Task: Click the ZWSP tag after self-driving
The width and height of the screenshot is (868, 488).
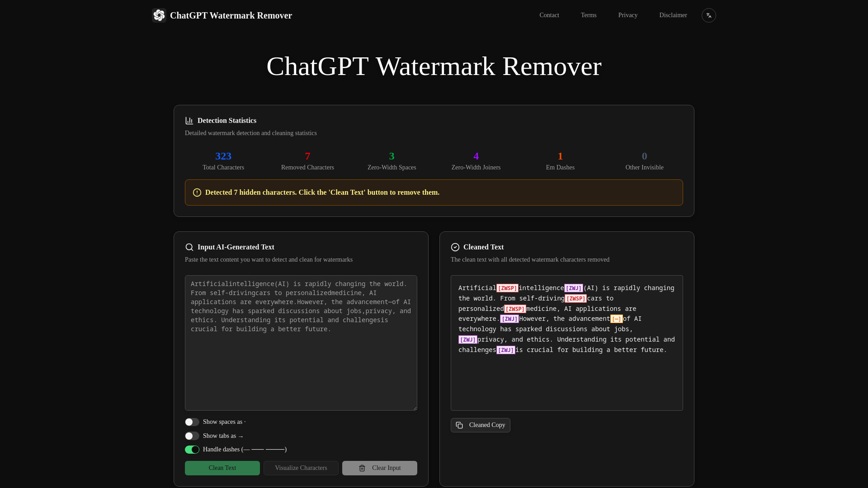Action: point(576,299)
